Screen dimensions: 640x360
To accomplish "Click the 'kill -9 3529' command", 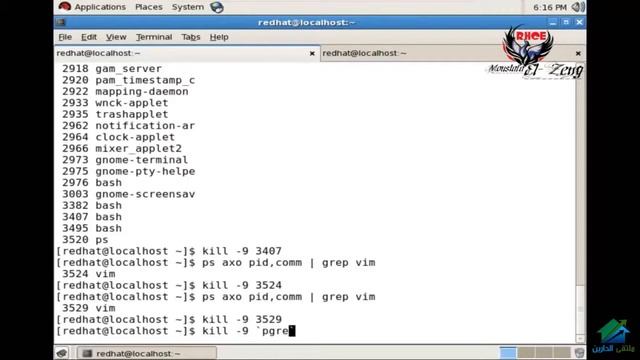I will [x=242, y=320].
